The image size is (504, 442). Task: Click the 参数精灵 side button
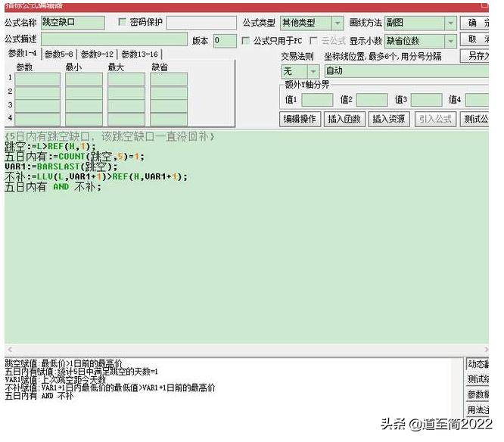click(478, 394)
